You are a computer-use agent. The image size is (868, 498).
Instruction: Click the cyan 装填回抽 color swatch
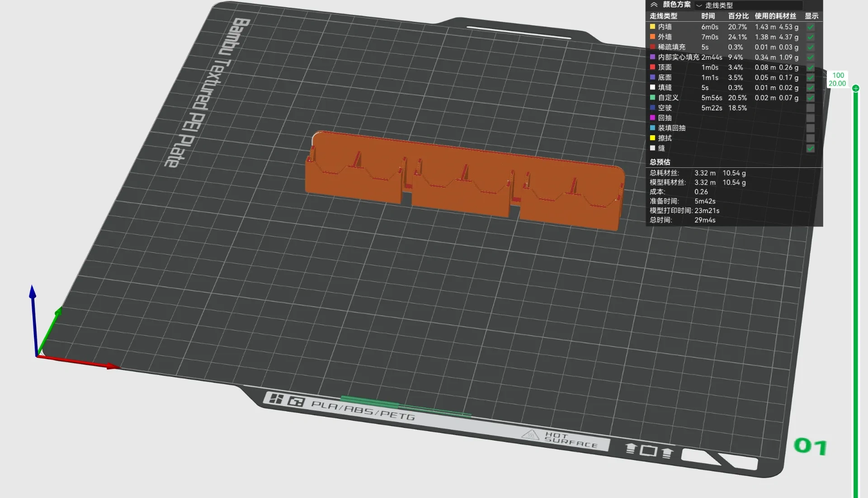pos(652,128)
